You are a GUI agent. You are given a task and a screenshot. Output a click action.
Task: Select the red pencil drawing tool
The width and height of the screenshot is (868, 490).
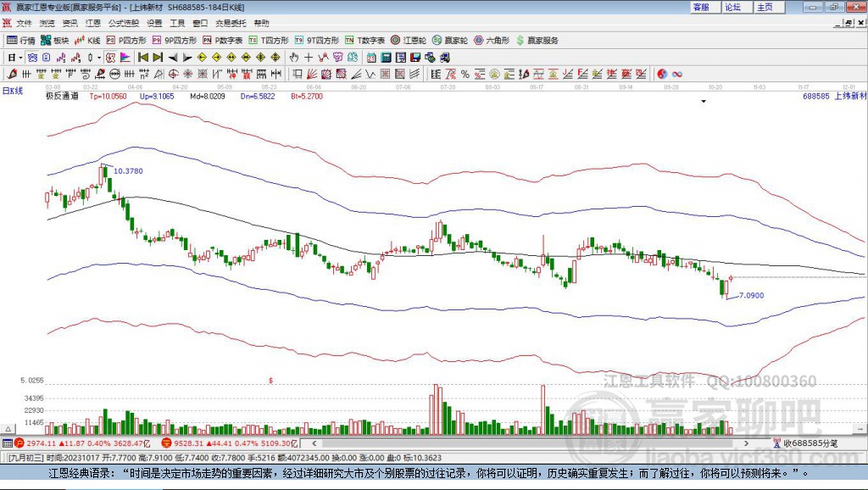click(x=12, y=74)
